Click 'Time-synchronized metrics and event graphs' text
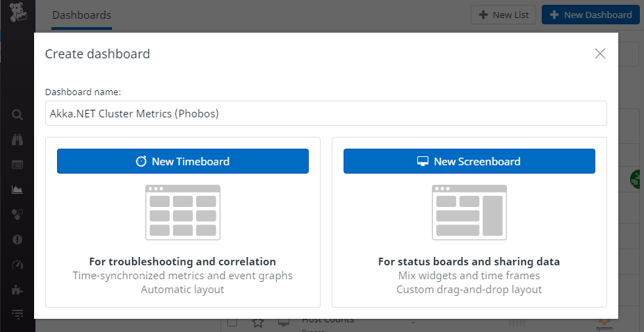 [183, 275]
